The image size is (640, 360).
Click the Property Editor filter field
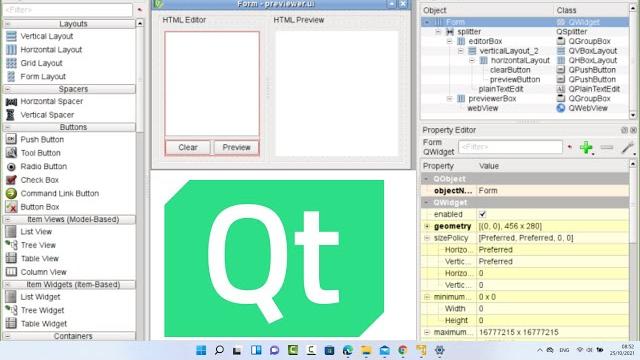pyautogui.click(x=510, y=147)
